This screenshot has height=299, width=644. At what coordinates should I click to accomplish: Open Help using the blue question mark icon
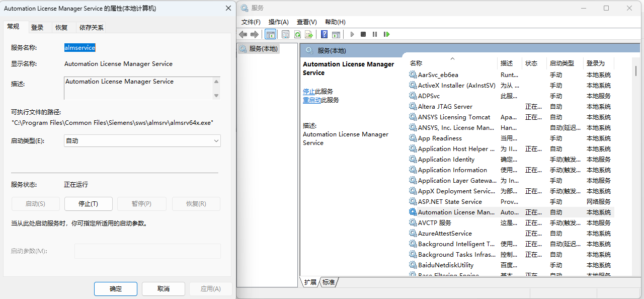click(324, 34)
